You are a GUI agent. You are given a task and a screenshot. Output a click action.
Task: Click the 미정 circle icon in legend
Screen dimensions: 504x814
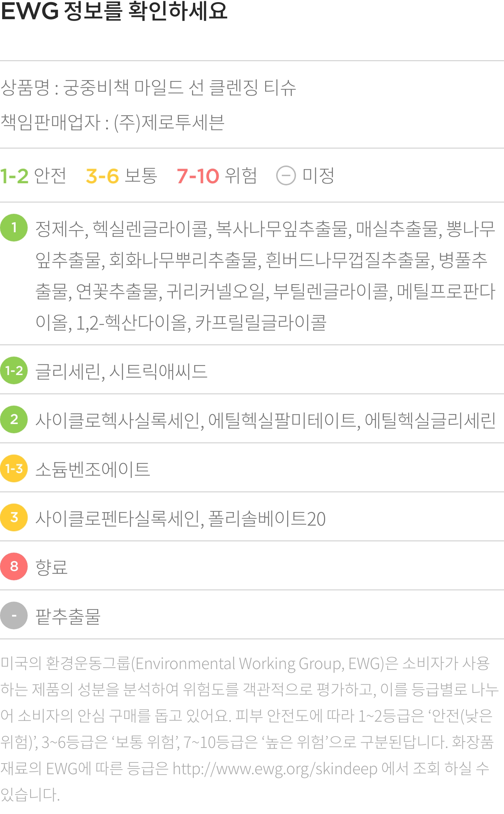pos(286,175)
